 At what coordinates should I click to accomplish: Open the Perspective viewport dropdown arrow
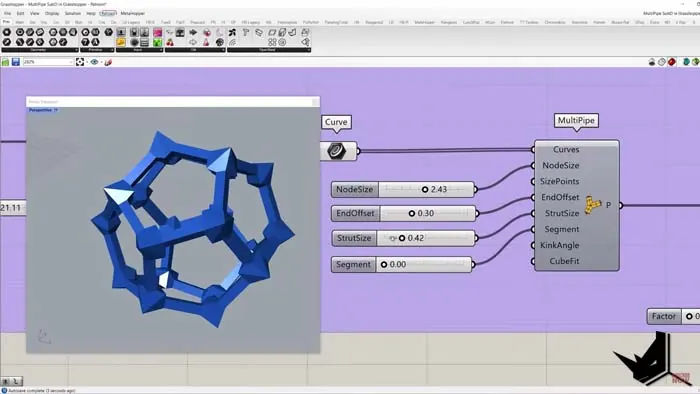(x=56, y=110)
